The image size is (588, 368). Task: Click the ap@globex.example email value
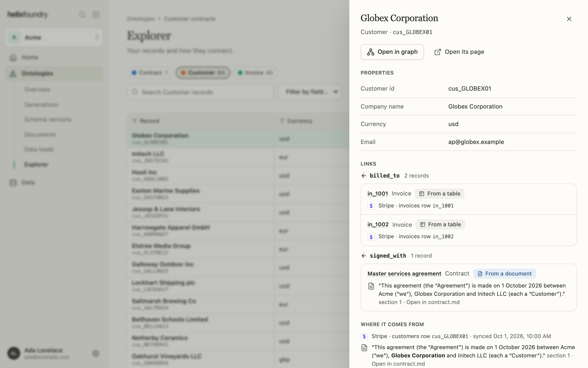476,142
